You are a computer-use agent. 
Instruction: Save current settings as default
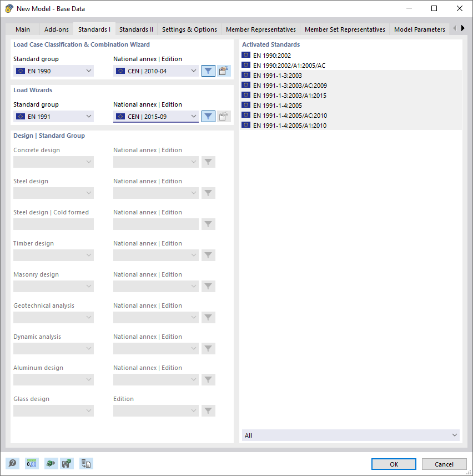(x=67, y=463)
